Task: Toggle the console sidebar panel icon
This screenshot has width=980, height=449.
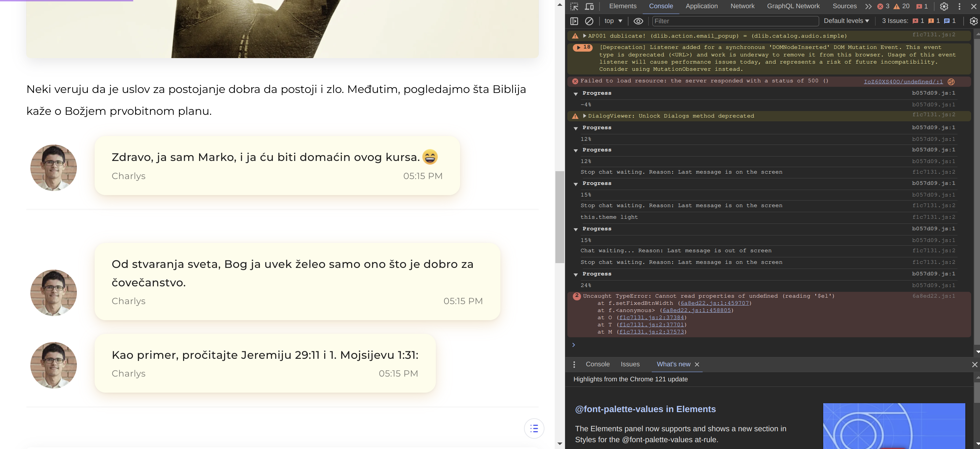Action: point(574,21)
